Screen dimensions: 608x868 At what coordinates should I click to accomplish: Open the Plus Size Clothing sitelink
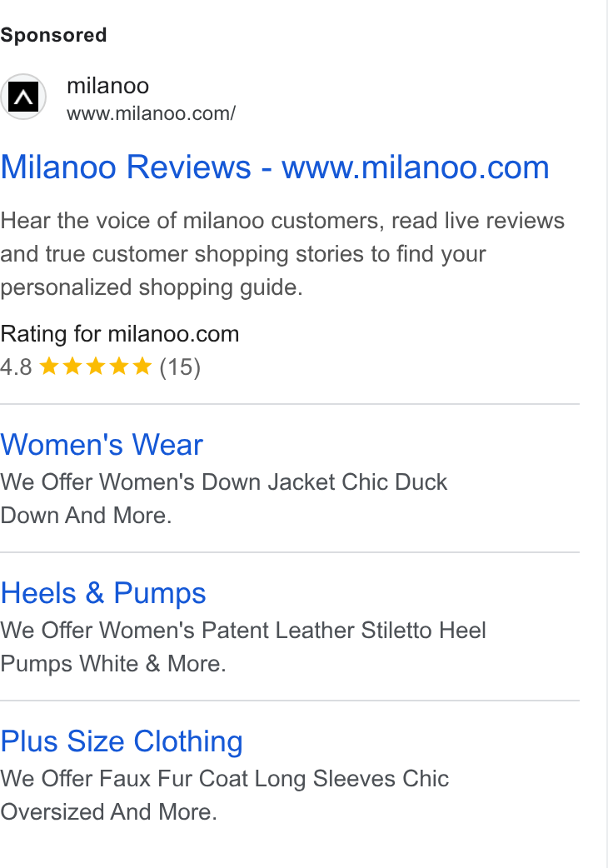(x=122, y=741)
